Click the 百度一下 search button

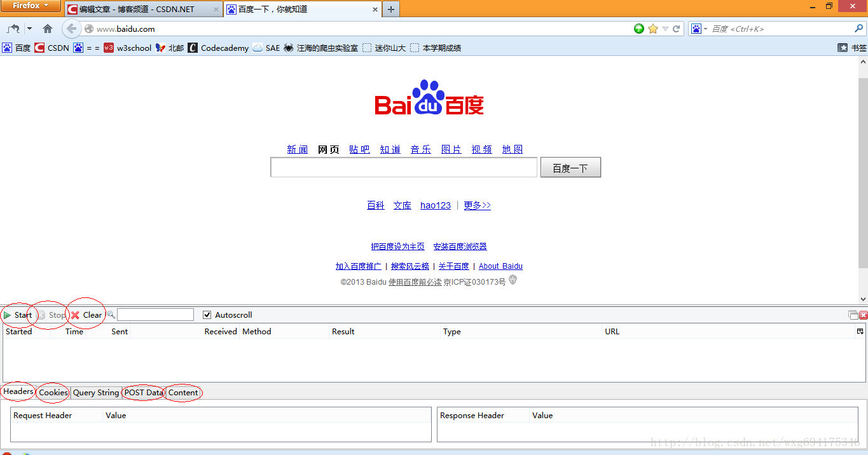570,168
